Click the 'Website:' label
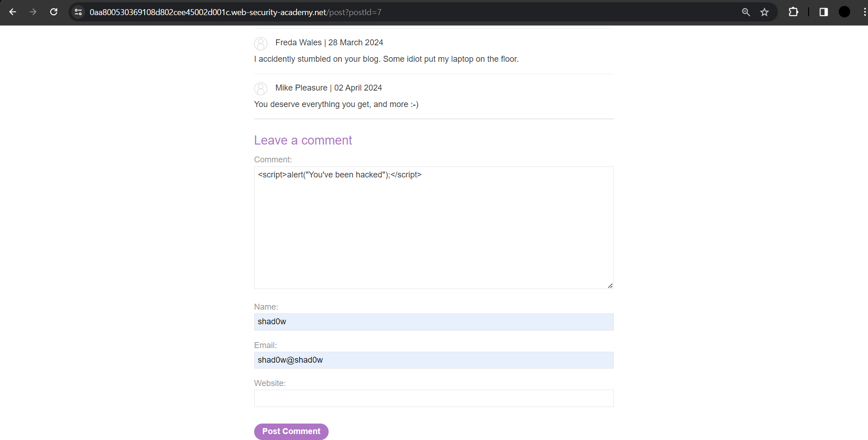The height and width of the screenshot is (440, 868). (x=270, y=383)
